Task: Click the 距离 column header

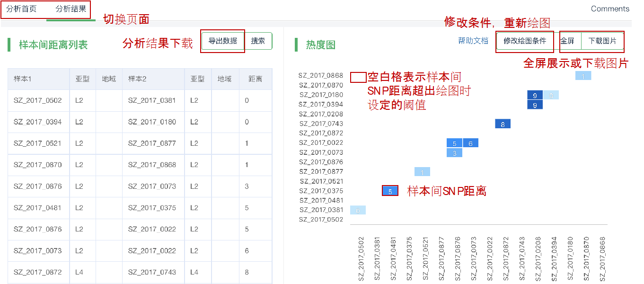Action: pyautogui.click(x=256, y=79)
